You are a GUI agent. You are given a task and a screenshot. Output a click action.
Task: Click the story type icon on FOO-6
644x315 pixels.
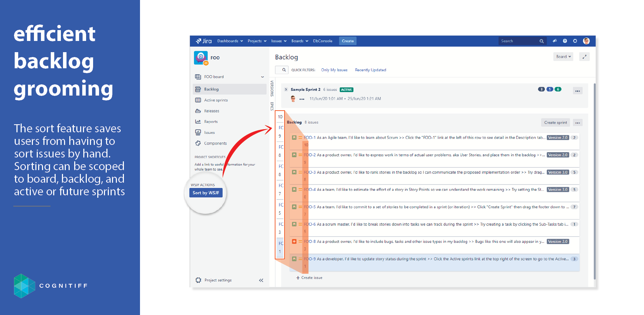point(294,224)
